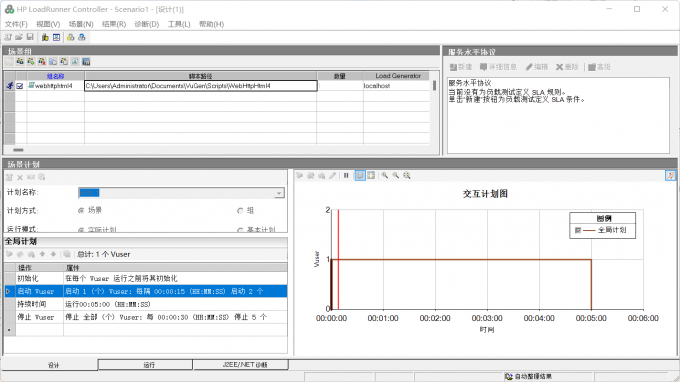Select the 组 schedule-by radio button
Image resolution: width=680 pixels, height=382 pixels.
point(240,211)
